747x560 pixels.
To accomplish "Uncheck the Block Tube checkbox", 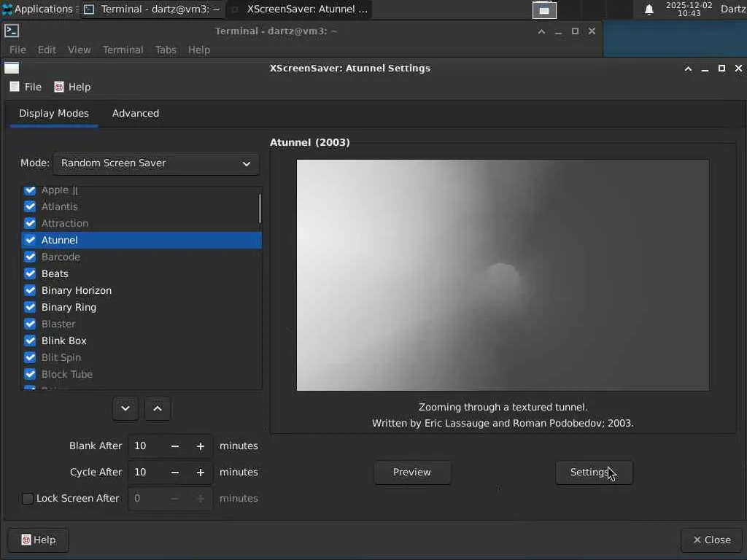I will point(30,374).
